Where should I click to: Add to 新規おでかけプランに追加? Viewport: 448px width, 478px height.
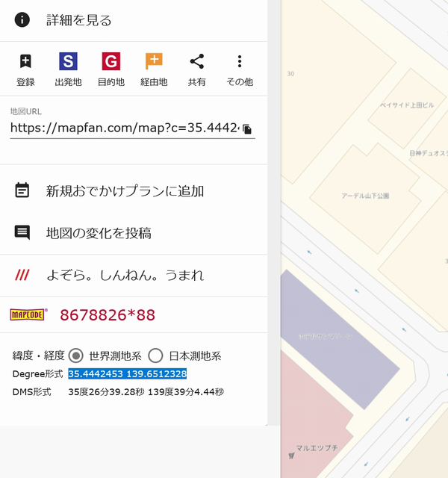125,190
